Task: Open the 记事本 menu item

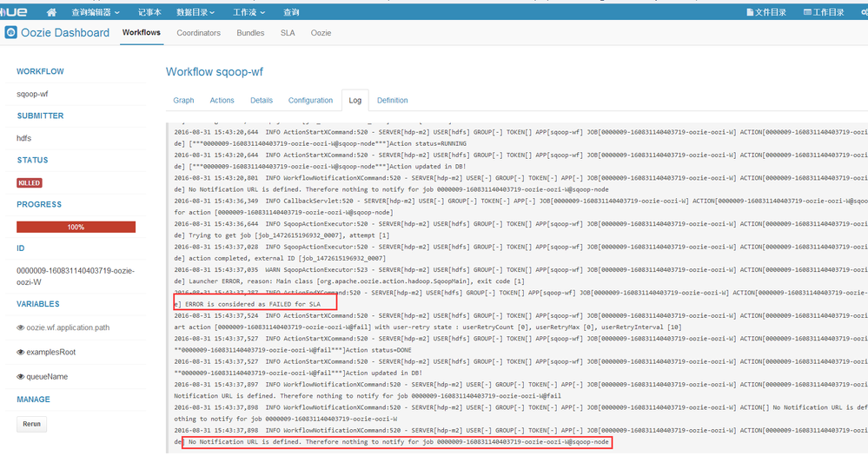Action: (149, 12)
